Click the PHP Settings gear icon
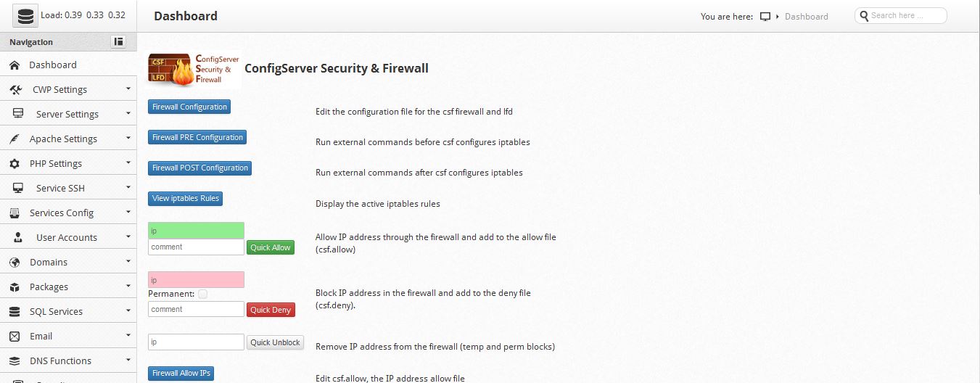 point(15,164)
